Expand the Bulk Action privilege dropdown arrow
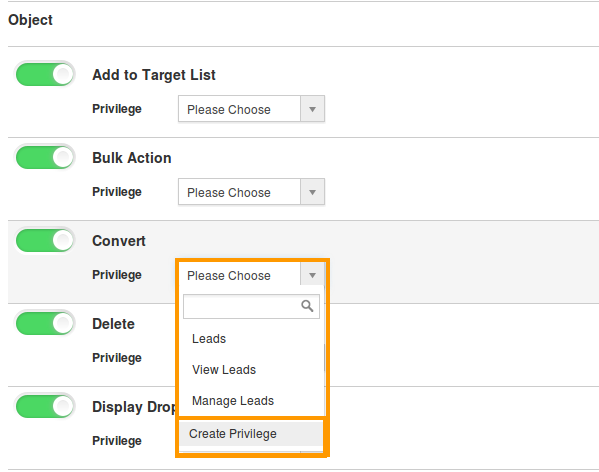 [312, 192]
